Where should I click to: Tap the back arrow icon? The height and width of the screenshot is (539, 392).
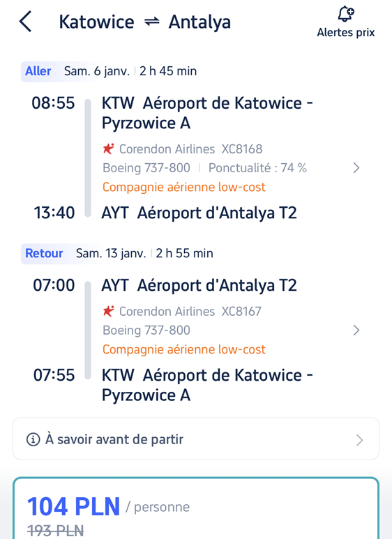25,22
